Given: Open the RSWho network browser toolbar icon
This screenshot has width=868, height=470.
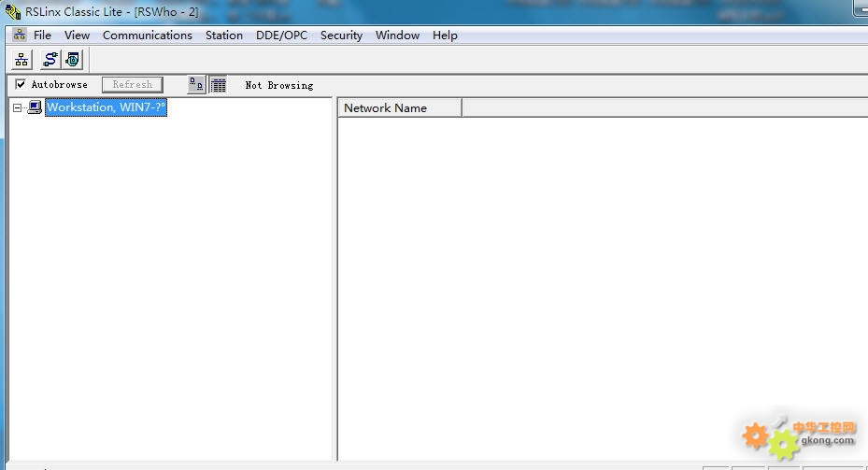Looking at the screenshot, I should click(21, 59).
